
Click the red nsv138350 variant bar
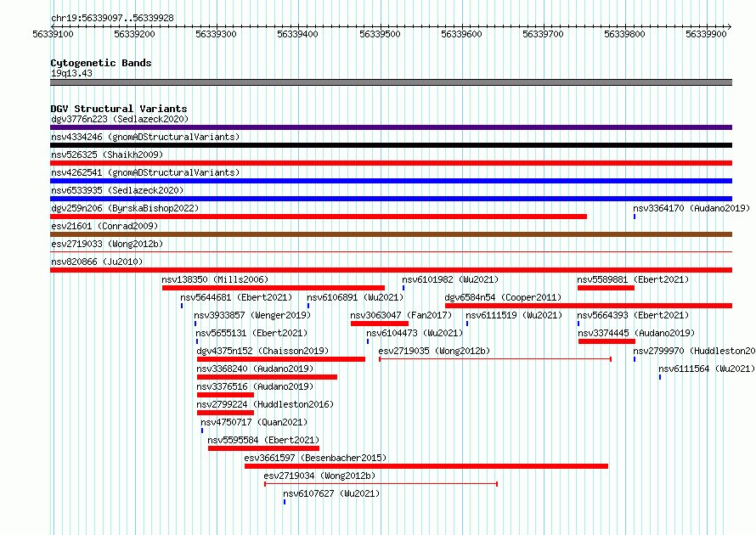coord(274,288)
